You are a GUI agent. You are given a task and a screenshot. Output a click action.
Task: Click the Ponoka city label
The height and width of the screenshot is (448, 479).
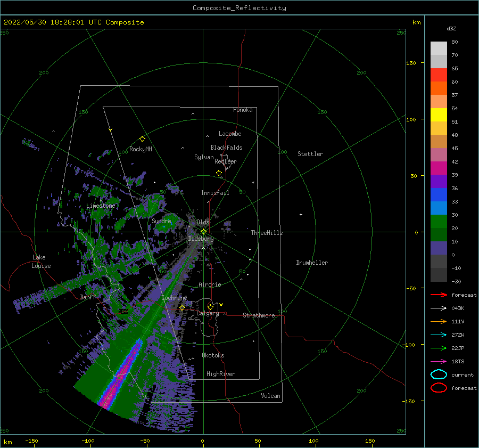click(243, 110)
